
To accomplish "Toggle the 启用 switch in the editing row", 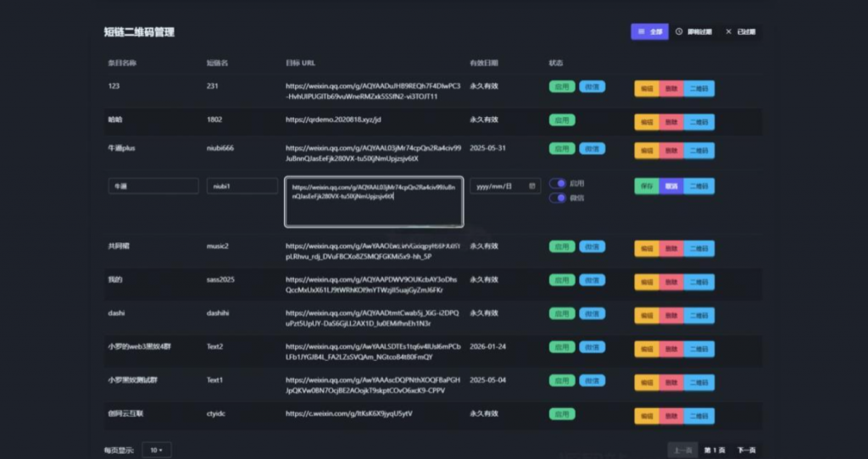I will coord(557,183).
